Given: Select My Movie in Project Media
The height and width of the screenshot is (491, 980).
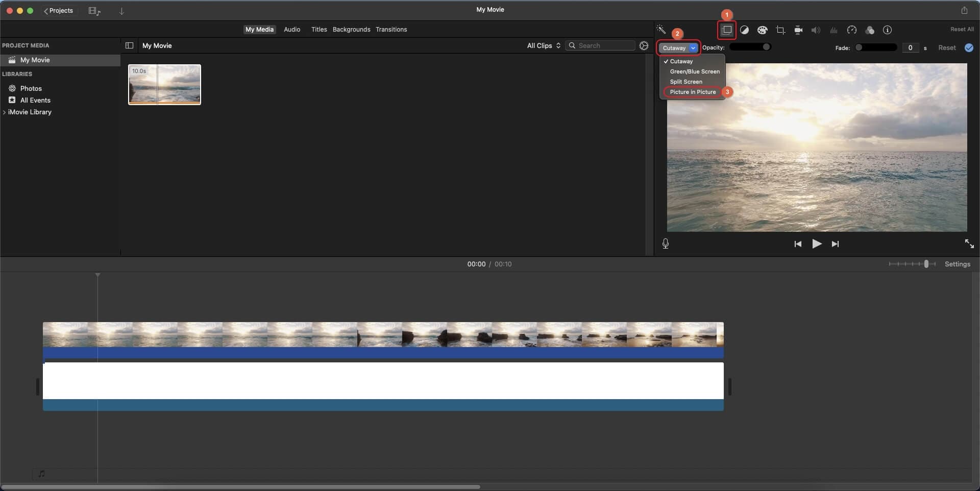Looking at the screenshot, I should [x=60, y=60].
